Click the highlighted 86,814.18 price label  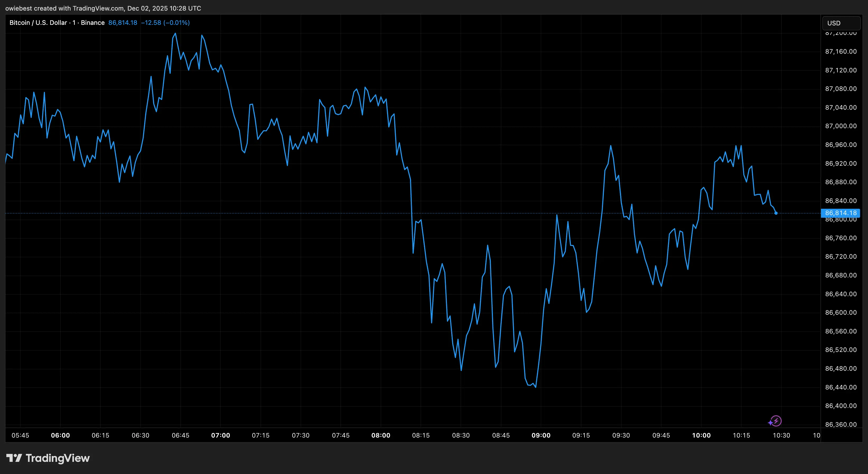840,213
